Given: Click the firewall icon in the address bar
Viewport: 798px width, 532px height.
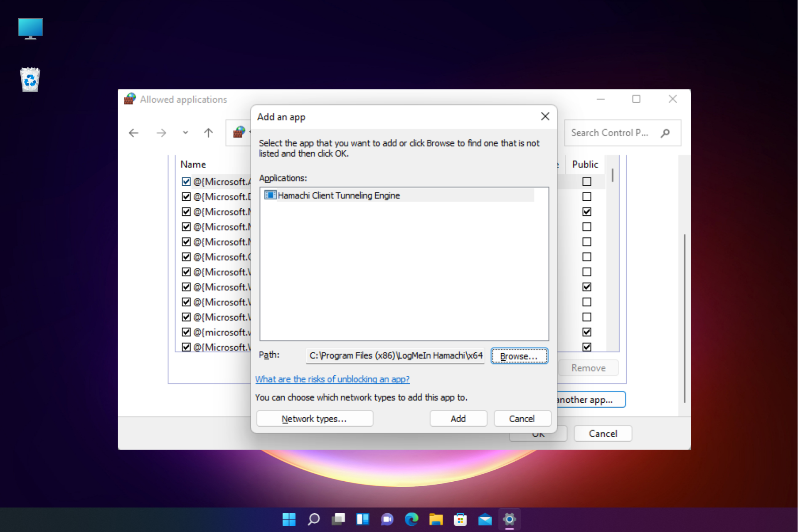Looking at the screenshot, I should point(239,132).
